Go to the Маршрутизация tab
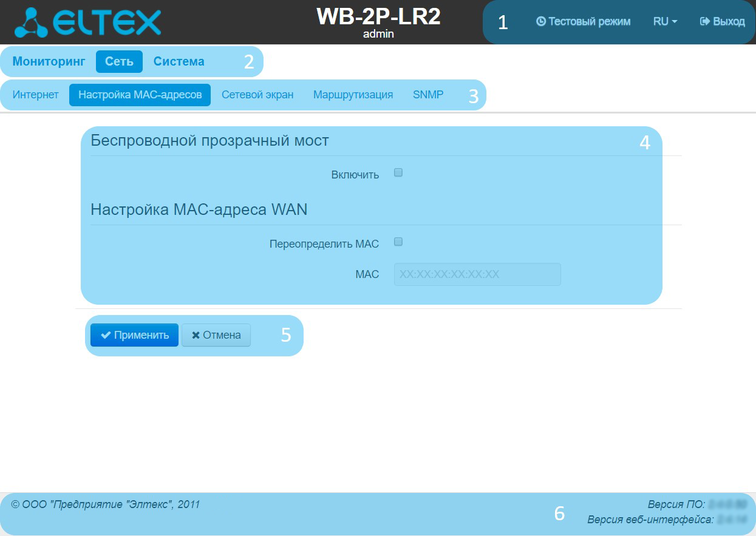Image resolution: width=756 pixels, height=536 pixels. (x=353, y=95)
